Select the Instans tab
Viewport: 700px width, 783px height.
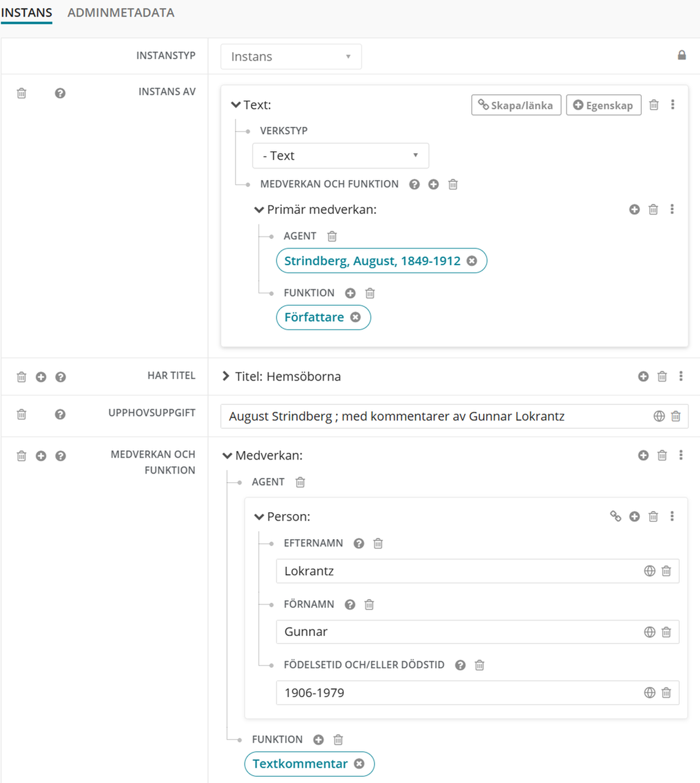coord(26,13)
